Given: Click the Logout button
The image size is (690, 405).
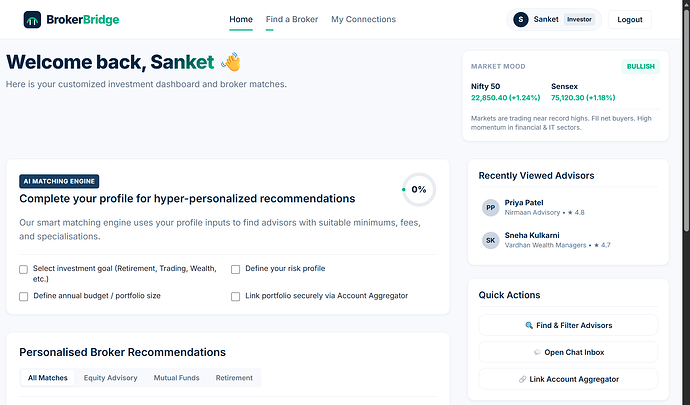Looking at the screenshot, I should 630,19.
